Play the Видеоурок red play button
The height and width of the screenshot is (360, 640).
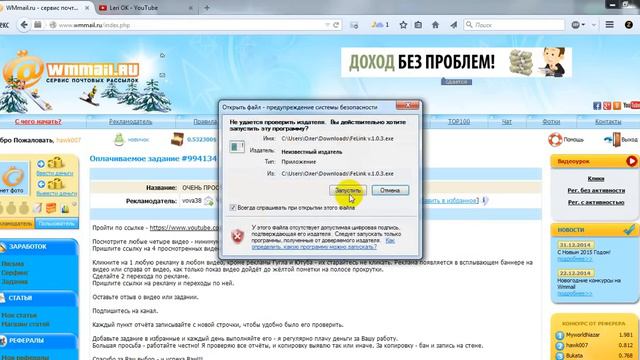pos(631,161)
